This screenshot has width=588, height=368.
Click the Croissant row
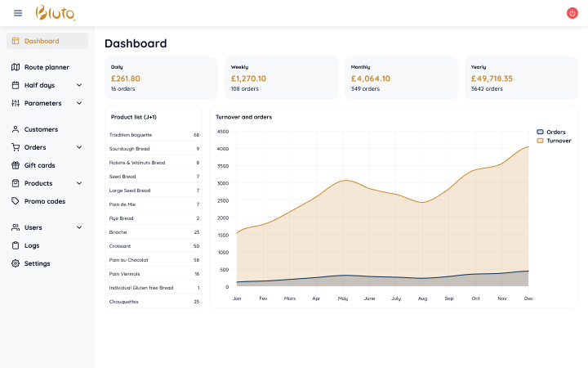(x=154, y=246)
